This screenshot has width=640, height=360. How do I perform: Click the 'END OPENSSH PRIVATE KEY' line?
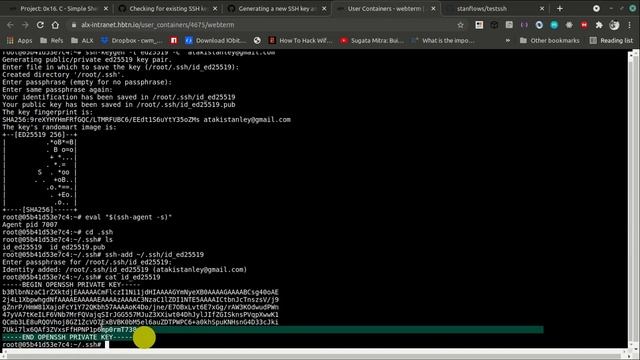(67, 337)
